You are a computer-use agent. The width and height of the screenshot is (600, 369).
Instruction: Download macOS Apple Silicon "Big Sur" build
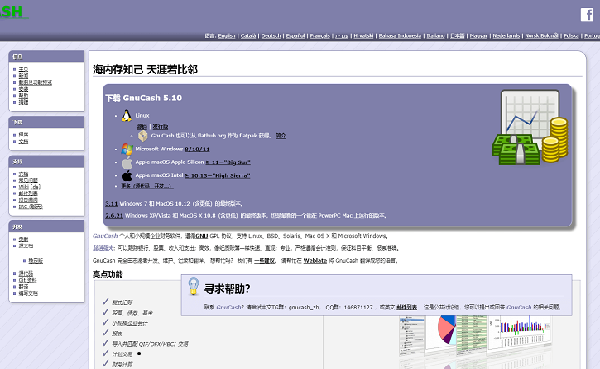tap(228, 162)
